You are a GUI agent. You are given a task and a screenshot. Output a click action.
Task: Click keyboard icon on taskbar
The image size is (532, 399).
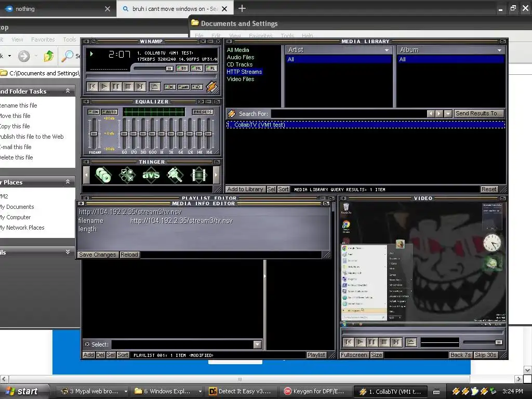pyautogui.click(x=436, y=392)
